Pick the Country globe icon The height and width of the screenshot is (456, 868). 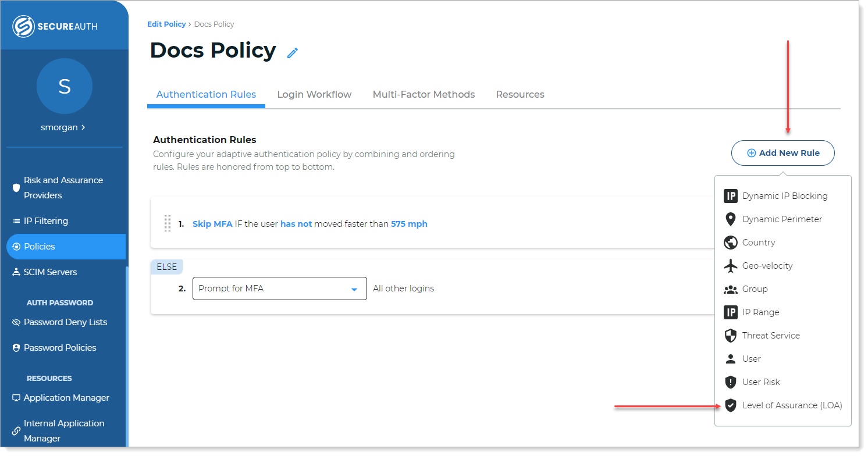pos(730,243)
